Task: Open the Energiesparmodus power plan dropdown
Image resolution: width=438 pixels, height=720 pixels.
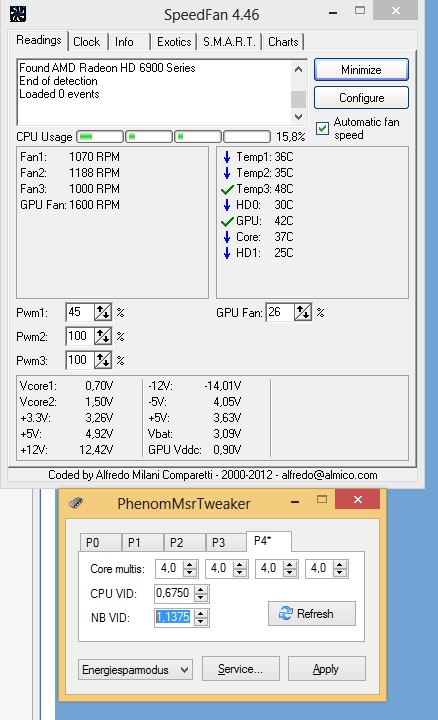Action: pos(135,669)
